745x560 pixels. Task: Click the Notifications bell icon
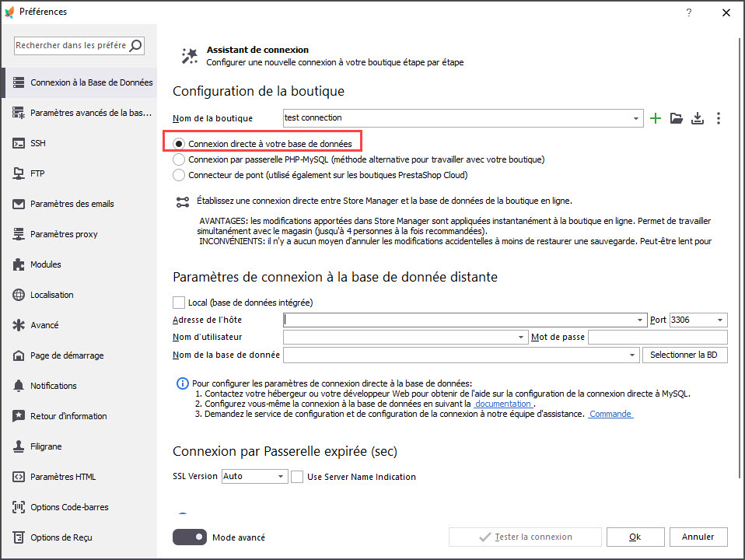[x=19, y=386]
